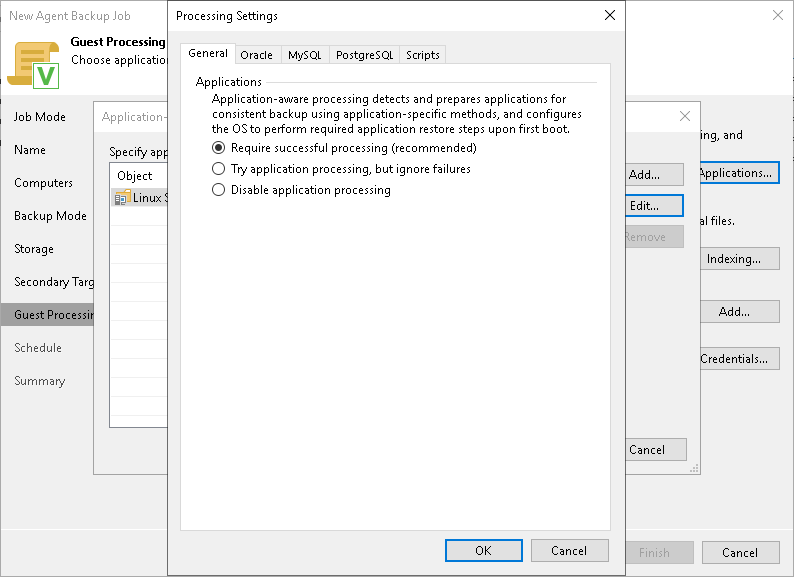Open Credentials in the wizard
The image size is (794, 577).
coord(740,359)
